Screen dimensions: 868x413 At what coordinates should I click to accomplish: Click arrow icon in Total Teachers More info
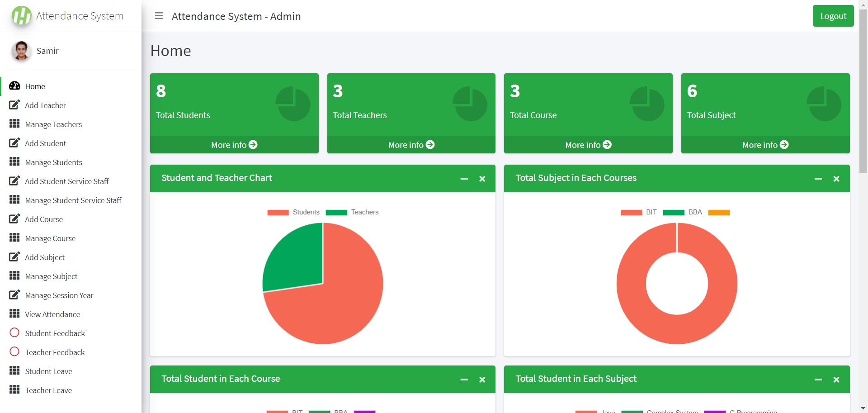(x=430, y=145)
